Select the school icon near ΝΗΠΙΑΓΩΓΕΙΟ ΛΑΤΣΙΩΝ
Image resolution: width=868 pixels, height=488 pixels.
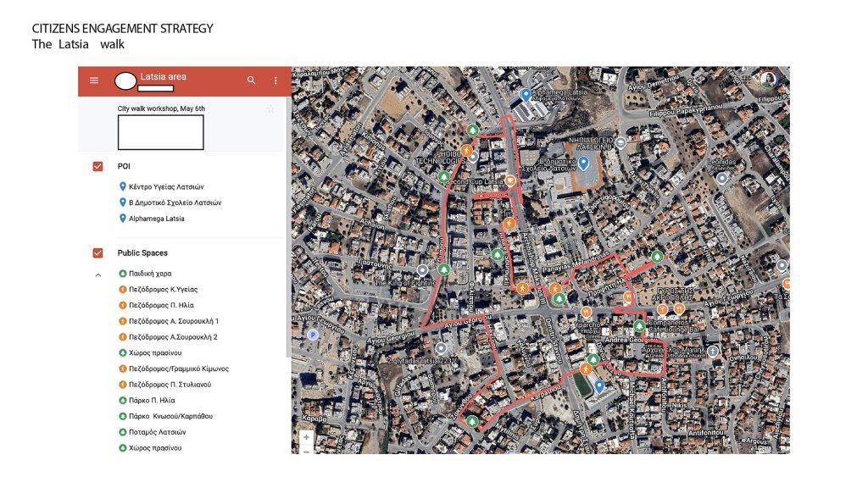[x=620, y=142]
